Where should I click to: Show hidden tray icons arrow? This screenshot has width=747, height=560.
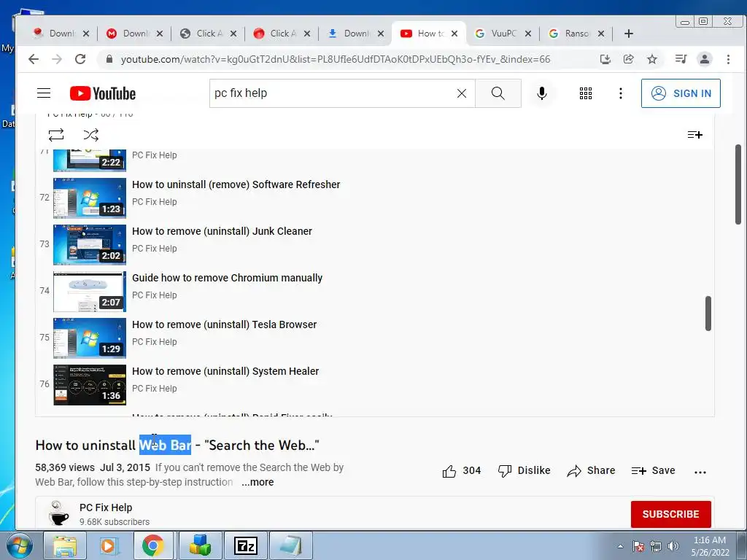(x=620, y=546)
